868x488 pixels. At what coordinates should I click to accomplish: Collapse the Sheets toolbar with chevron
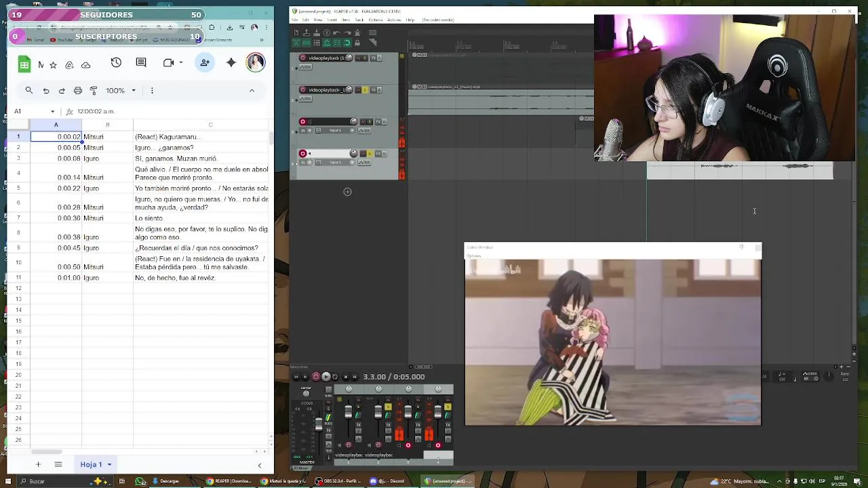tap(252, 90)
